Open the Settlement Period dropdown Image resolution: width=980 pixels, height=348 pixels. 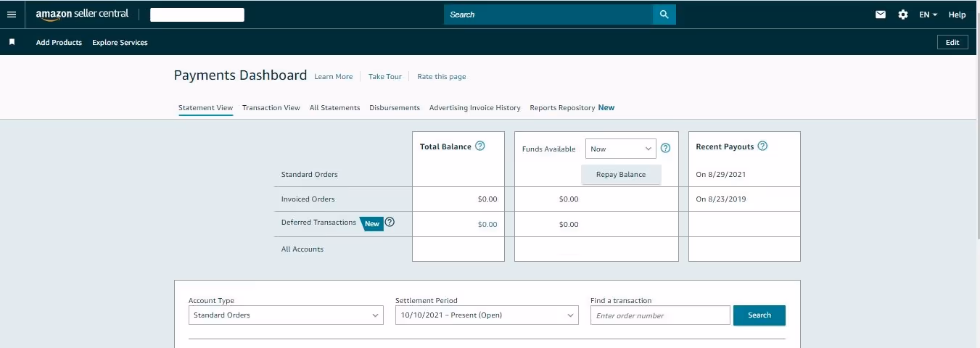(487, 315)
